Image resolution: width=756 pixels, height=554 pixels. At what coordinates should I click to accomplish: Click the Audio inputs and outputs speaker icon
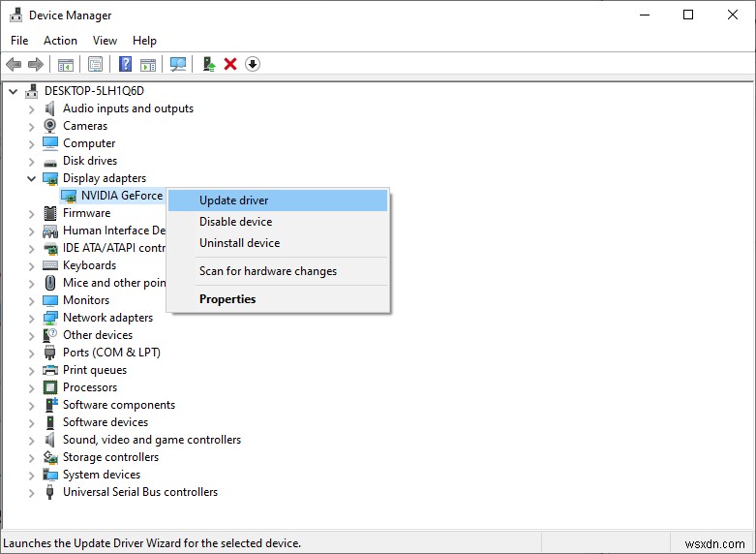tap(50, 108)
